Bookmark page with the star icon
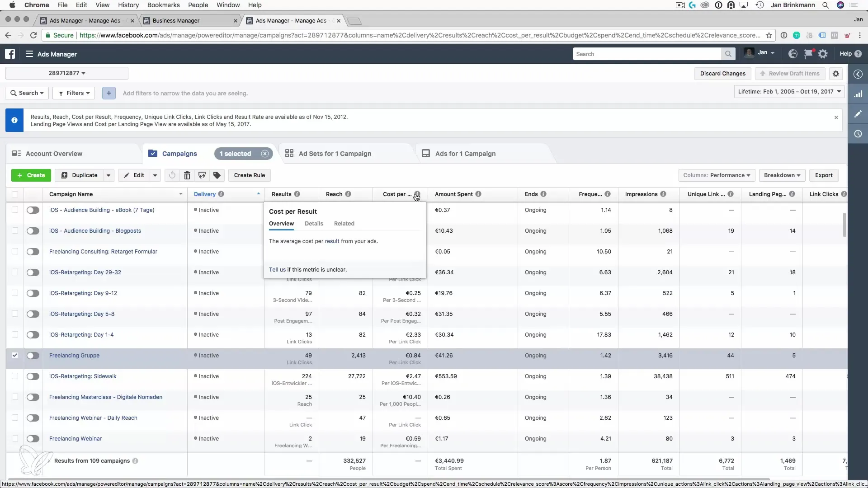868x488 pixels. tap(769, 35)
